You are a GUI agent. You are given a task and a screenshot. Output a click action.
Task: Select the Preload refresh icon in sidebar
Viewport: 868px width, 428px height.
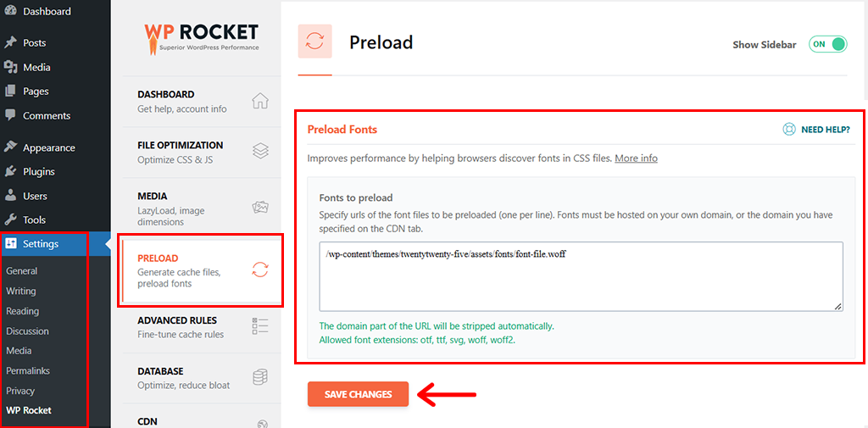pos(259,270)
